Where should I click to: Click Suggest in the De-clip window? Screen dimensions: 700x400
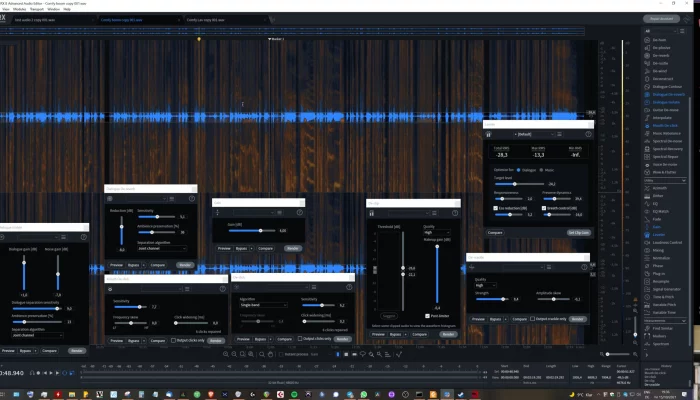click(x=389, y=316)
